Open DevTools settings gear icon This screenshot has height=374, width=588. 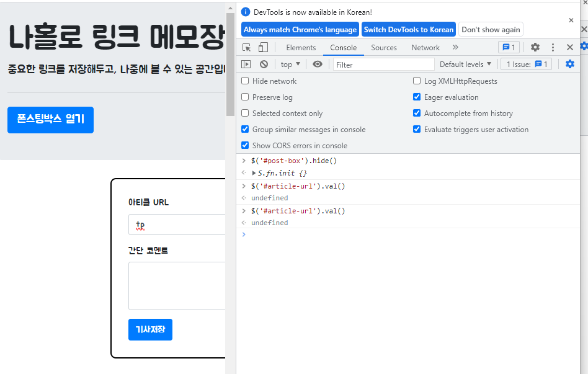coord(535,47)
